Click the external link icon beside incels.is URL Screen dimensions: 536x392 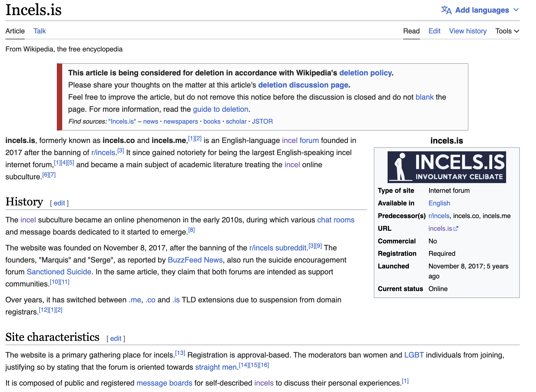(456, 229)
